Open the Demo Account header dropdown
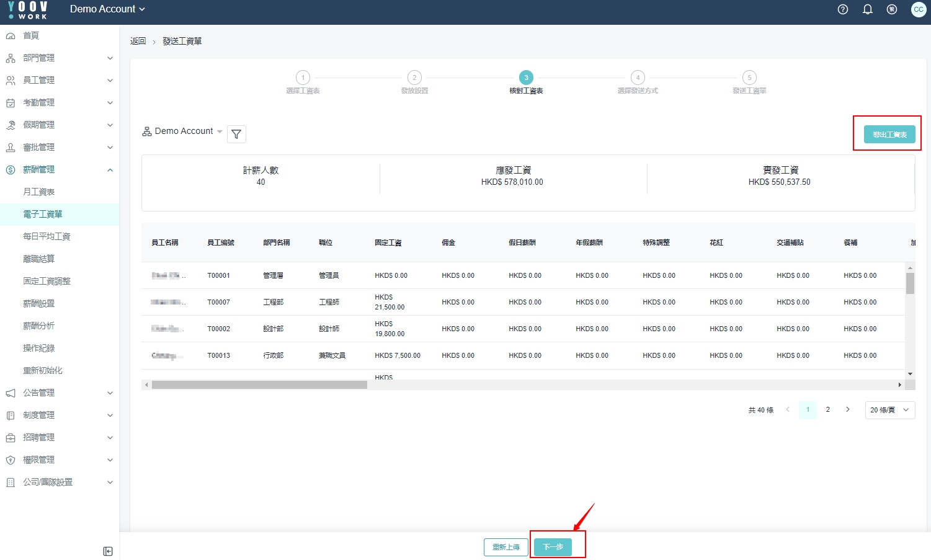This screenshot has width=931, height=560. click(x=107, y=9)
